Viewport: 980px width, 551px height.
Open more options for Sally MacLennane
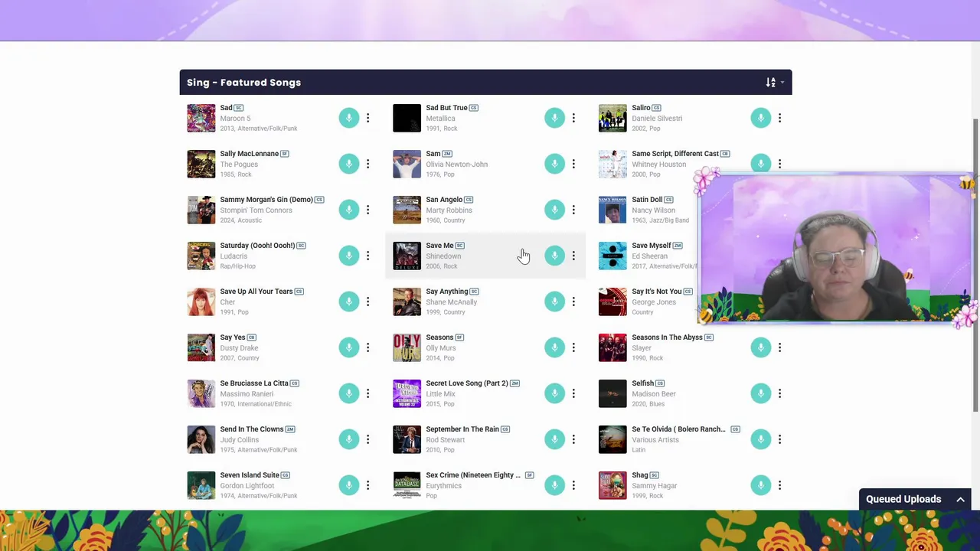click(x=367, y=164)
